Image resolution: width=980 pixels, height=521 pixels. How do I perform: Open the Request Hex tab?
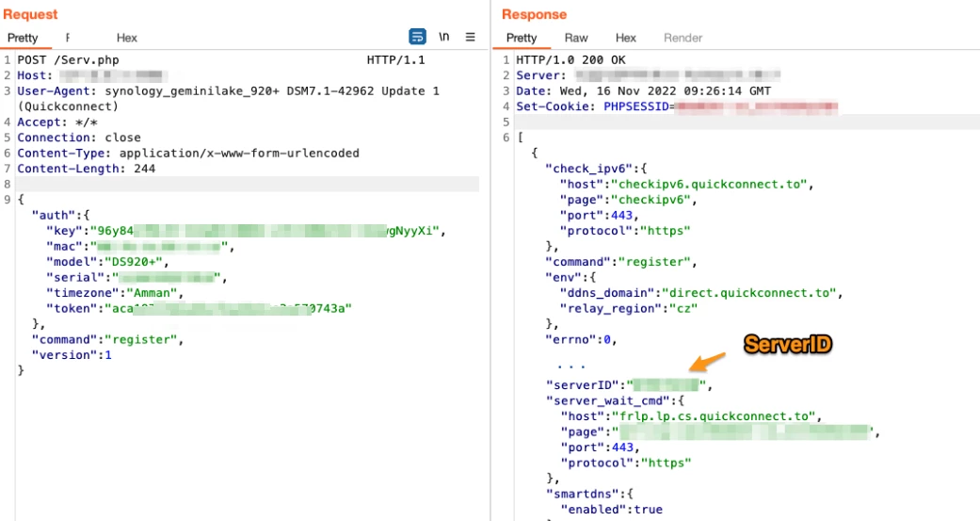point(127,38)
